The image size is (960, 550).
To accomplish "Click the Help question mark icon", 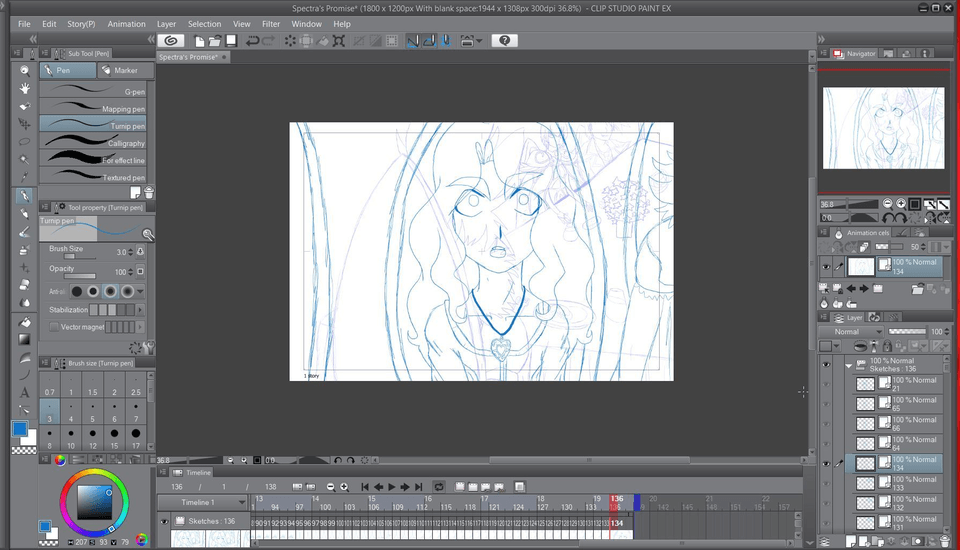I will pos(505,41).
